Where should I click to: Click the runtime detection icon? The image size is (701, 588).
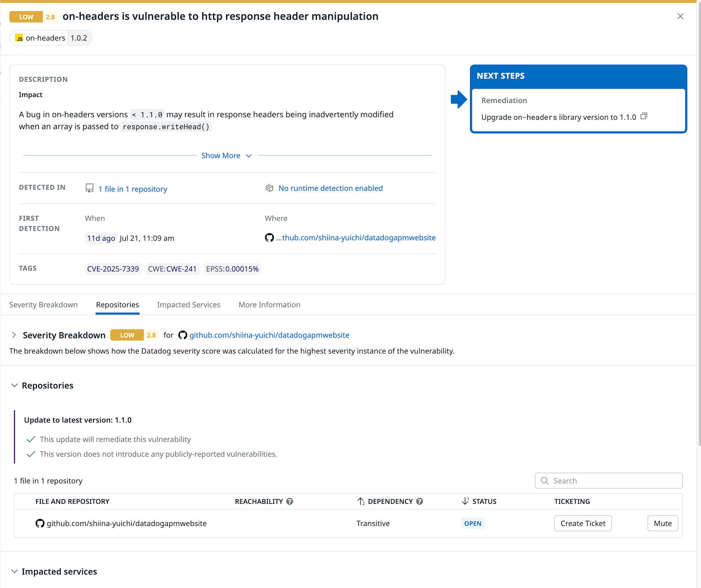click(269, 188)
